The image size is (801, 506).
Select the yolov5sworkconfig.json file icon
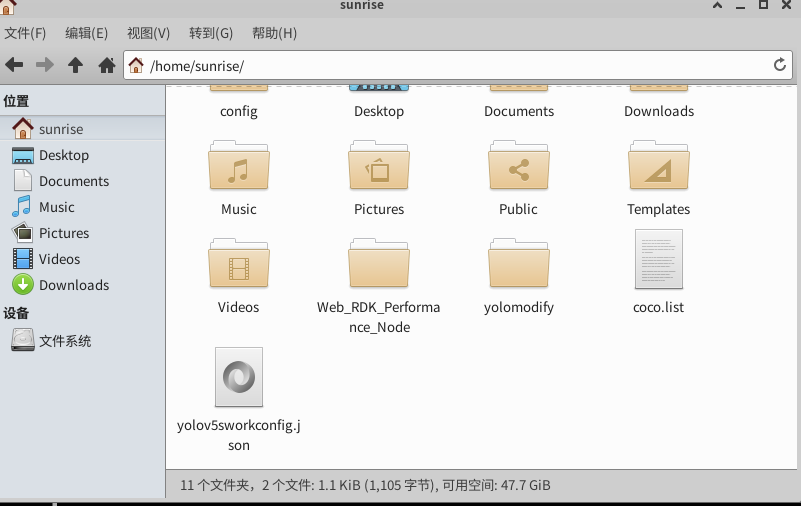tap(239, 377)
